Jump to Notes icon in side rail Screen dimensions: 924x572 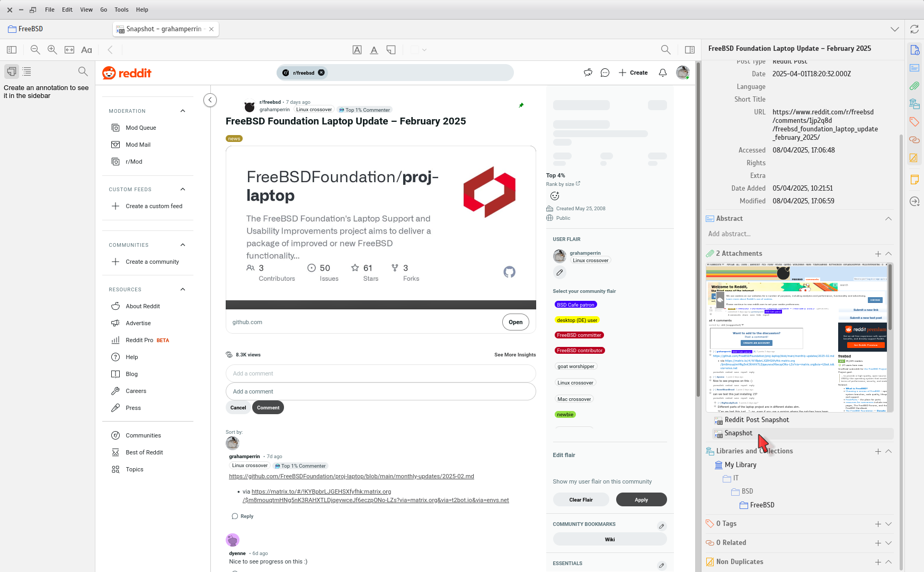pyautogui.click(x=914, y=179)
